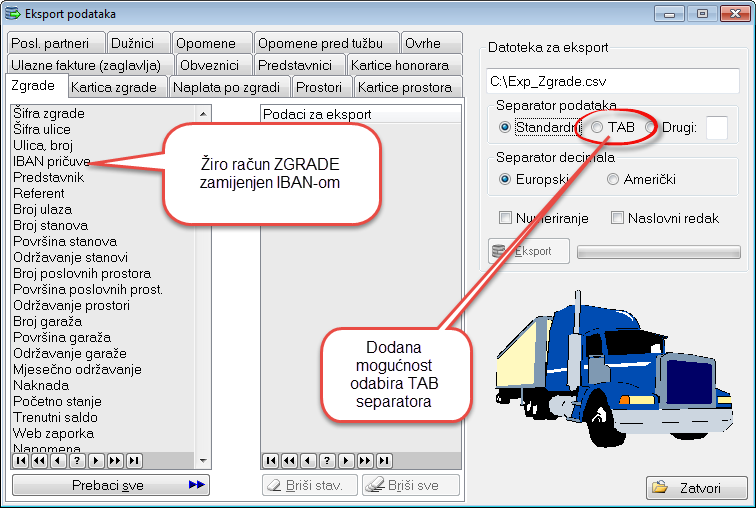Open the Opomene pred tužbu tab

tap(326, 43)
